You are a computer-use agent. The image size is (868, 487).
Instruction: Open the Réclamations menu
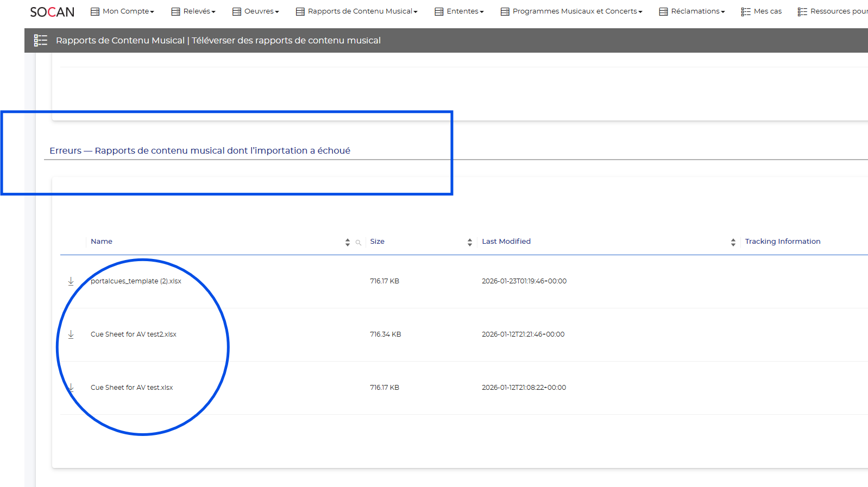pos(692,11)
